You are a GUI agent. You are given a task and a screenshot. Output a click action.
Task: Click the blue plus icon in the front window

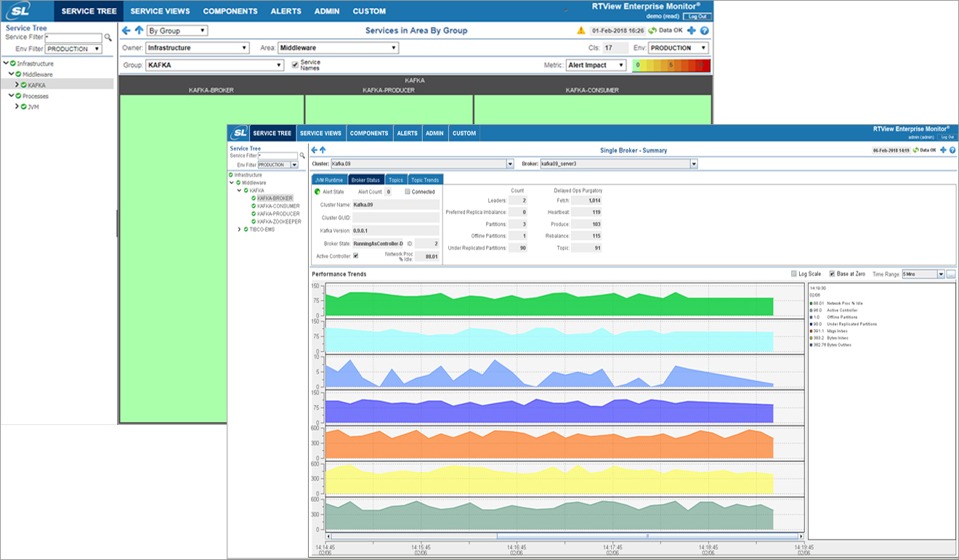(943, 150)
